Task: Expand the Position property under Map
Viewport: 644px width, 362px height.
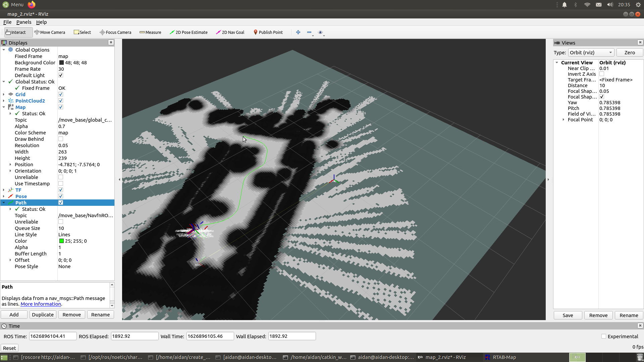Action: (x=10, y=164)
